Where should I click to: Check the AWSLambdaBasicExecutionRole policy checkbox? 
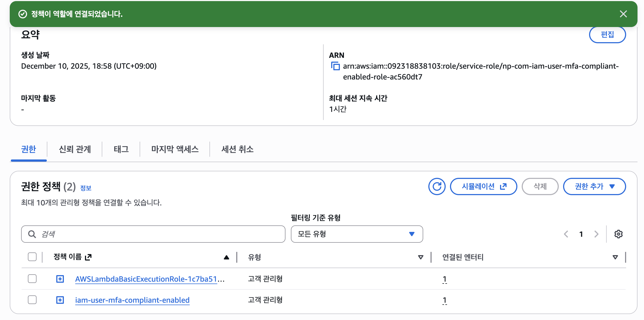coord(32,279)
